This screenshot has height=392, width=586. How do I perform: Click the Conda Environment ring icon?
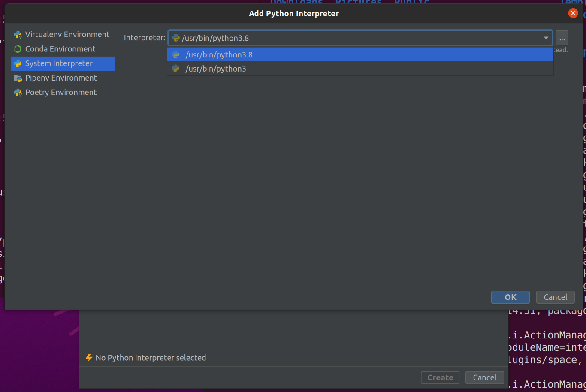tap(18, 49)
